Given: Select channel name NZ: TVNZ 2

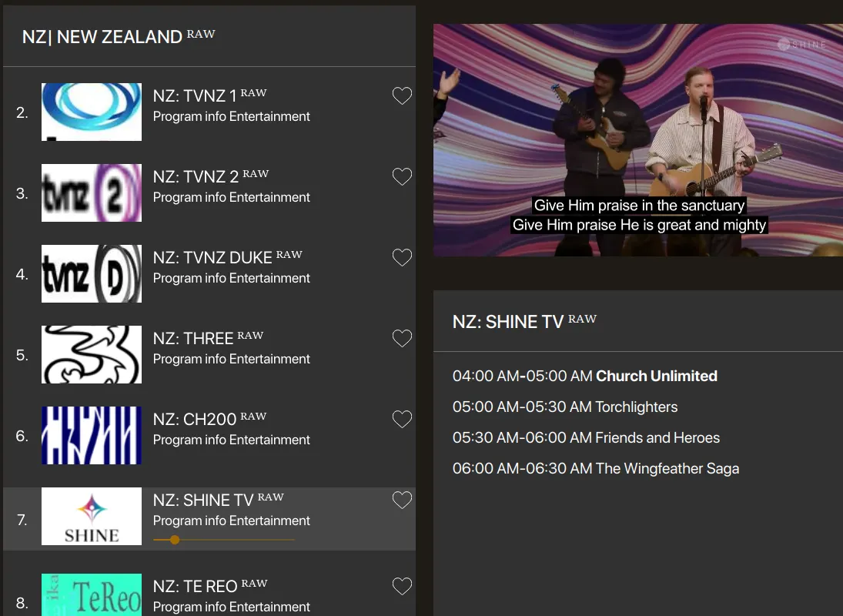Looking at the screenshot, I should [211, 176].
